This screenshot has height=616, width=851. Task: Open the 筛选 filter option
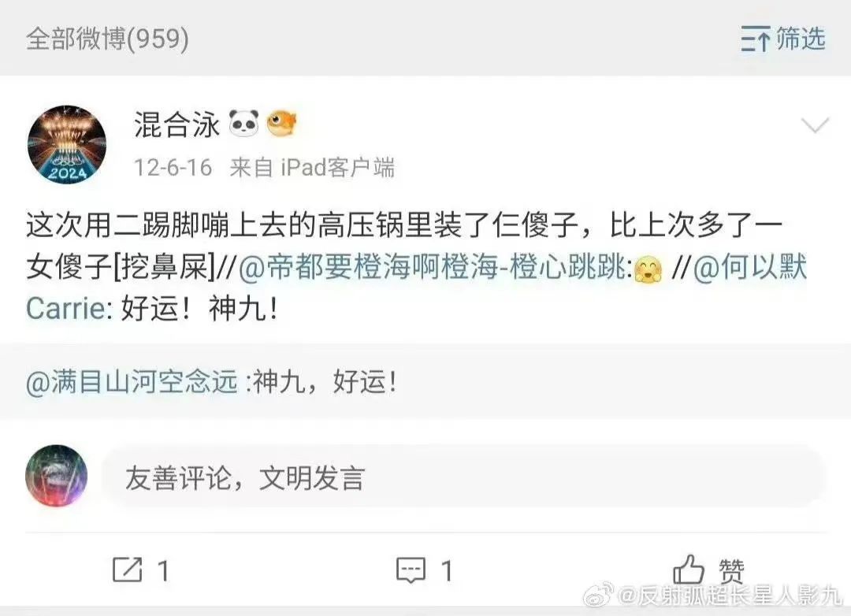[801, 39]
